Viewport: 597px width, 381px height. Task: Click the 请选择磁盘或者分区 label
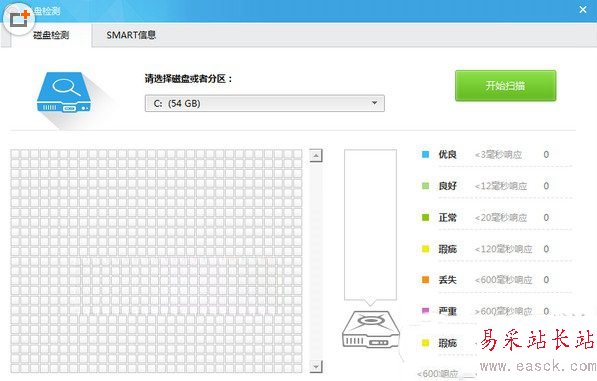(x=188, y=79)
